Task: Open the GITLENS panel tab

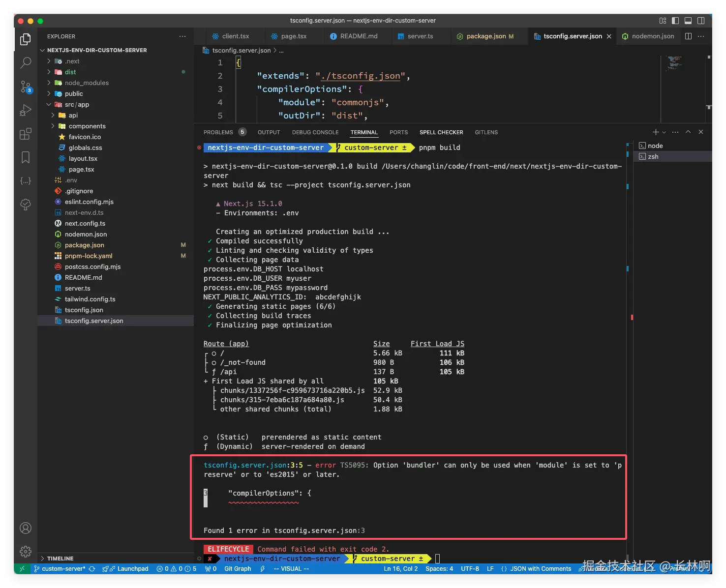Action: point(486,132)
